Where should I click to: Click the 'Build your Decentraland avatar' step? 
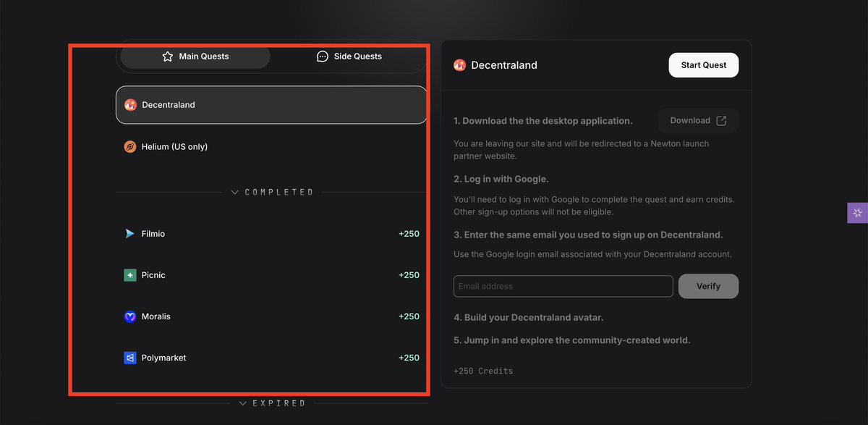pos(528,317)
